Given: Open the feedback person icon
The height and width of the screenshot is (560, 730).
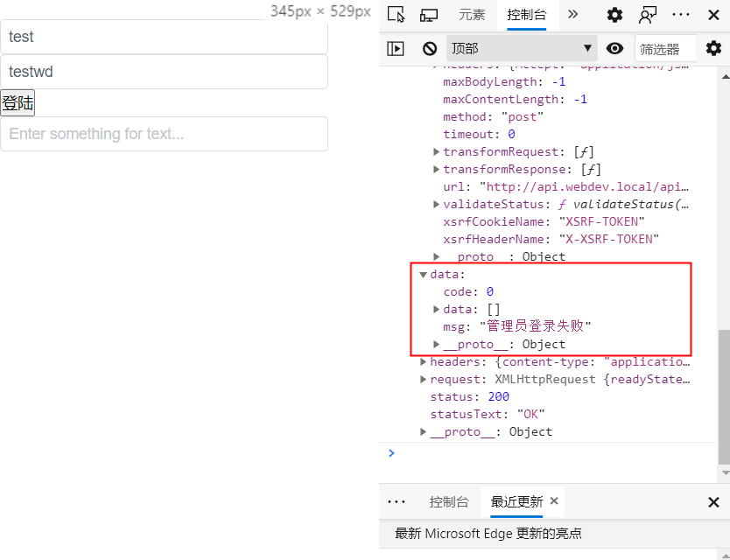Looking at the screenshot, I should pyautogui.click(x=648, y=15).
